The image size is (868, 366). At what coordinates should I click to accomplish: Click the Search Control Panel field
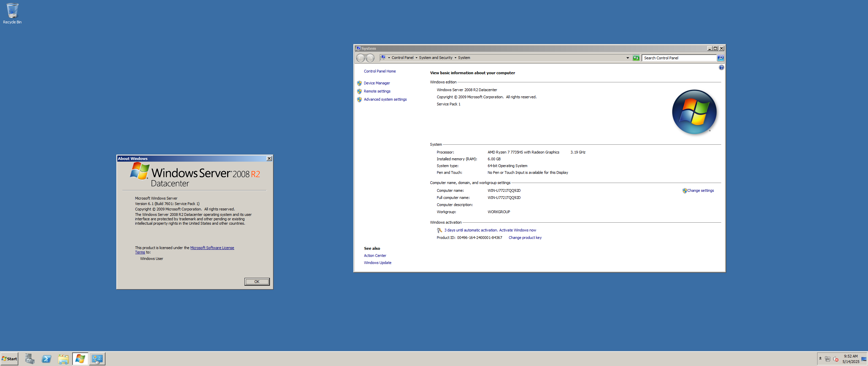click(x=679, y=58)
